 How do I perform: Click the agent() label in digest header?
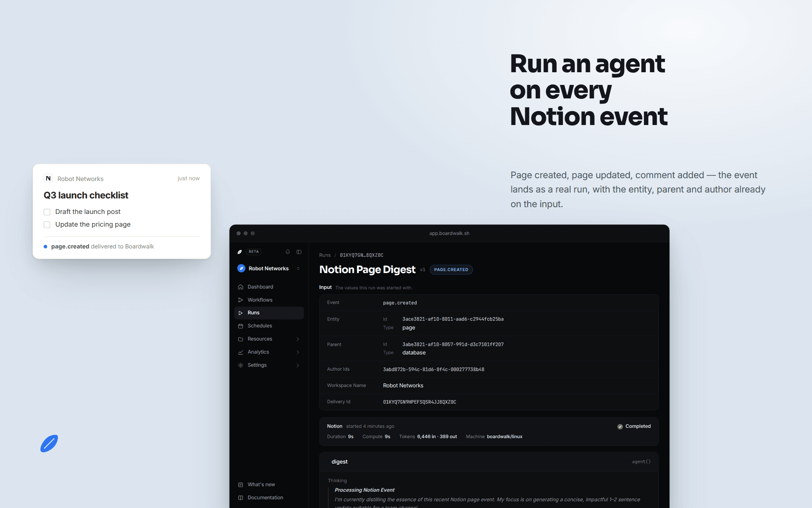(641, 462)
